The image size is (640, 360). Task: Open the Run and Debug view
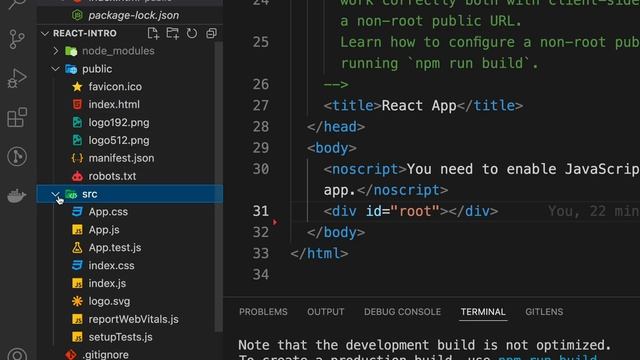click(x=17, y=78)
